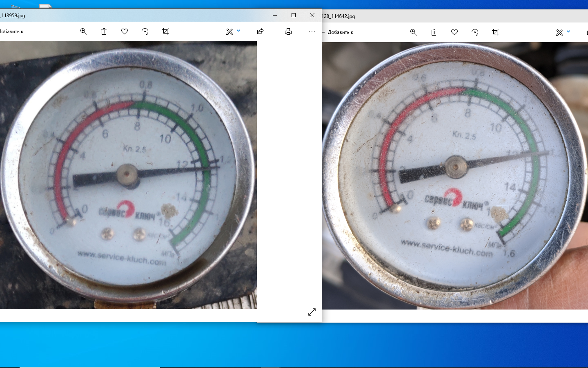Enter full screen in 113959.jpg window
588x368 pixels.
coord(312,312)
